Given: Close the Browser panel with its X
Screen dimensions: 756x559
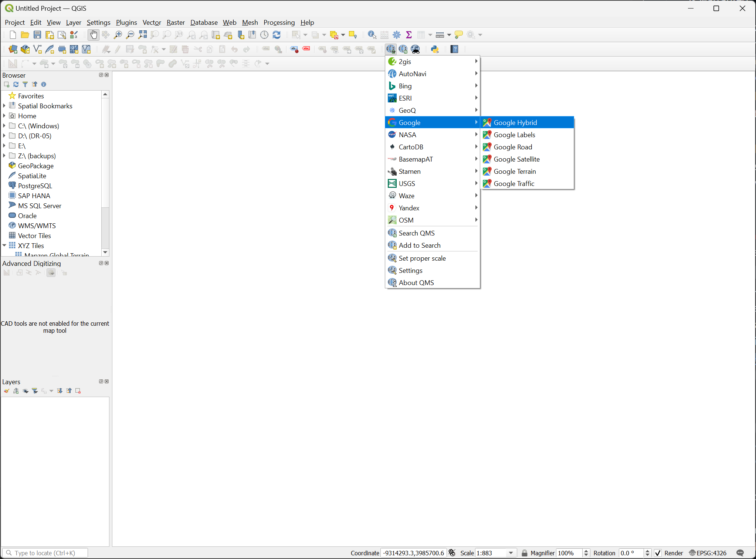Looking at the screenshot, I should 107,75.
